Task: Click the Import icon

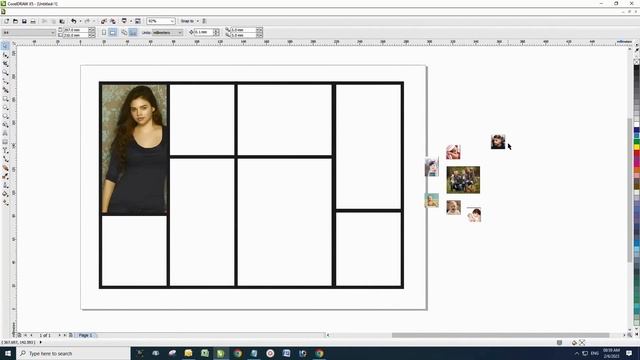Action: tap(104, 21)
